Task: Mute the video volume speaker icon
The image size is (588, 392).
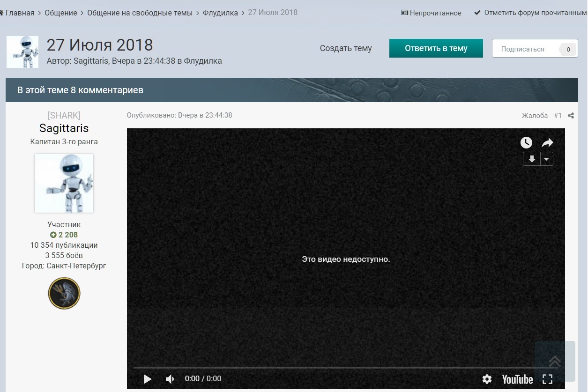Action: 170,379
